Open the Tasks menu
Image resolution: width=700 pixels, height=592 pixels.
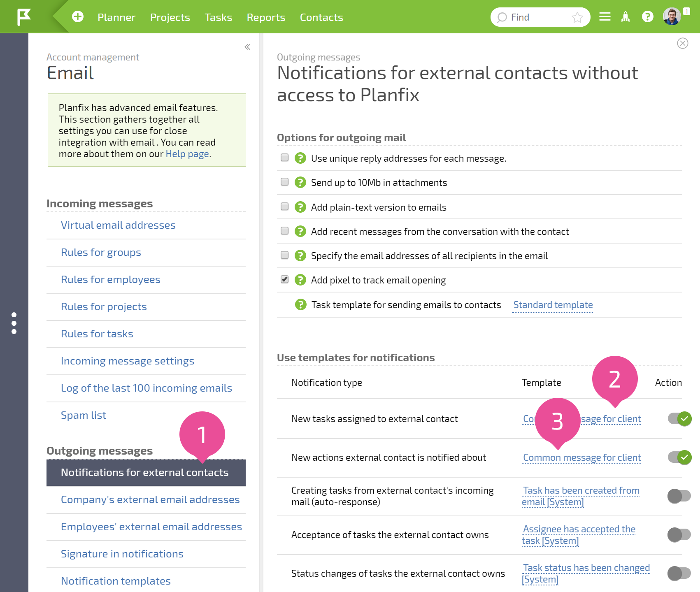tap(219, 17)
